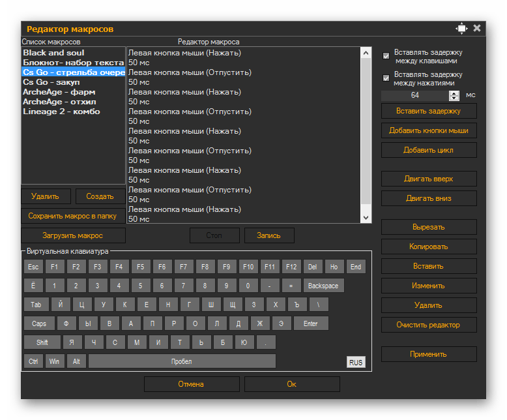The width and height of the screenshot is (507, 420).
Task: Click Вставить задержку button
Action: click(429, 111)
